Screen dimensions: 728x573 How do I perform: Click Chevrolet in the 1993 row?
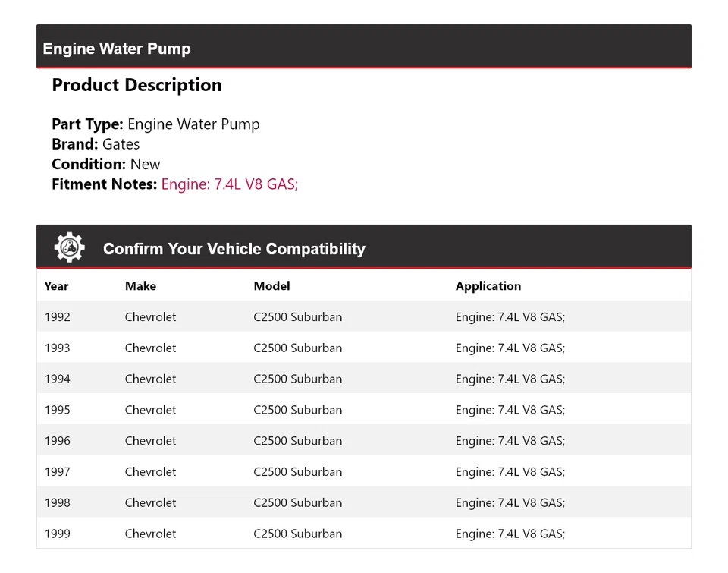coord(150,348)
